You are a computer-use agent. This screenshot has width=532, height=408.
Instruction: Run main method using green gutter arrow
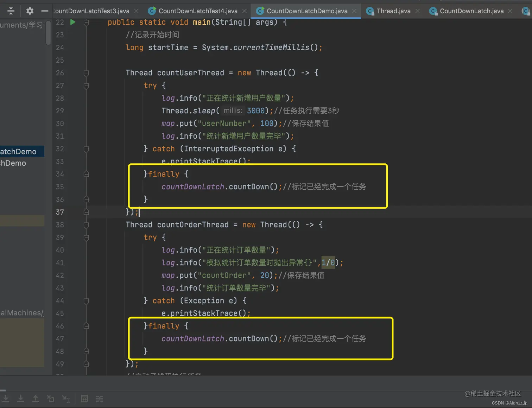tap(72, 22)
